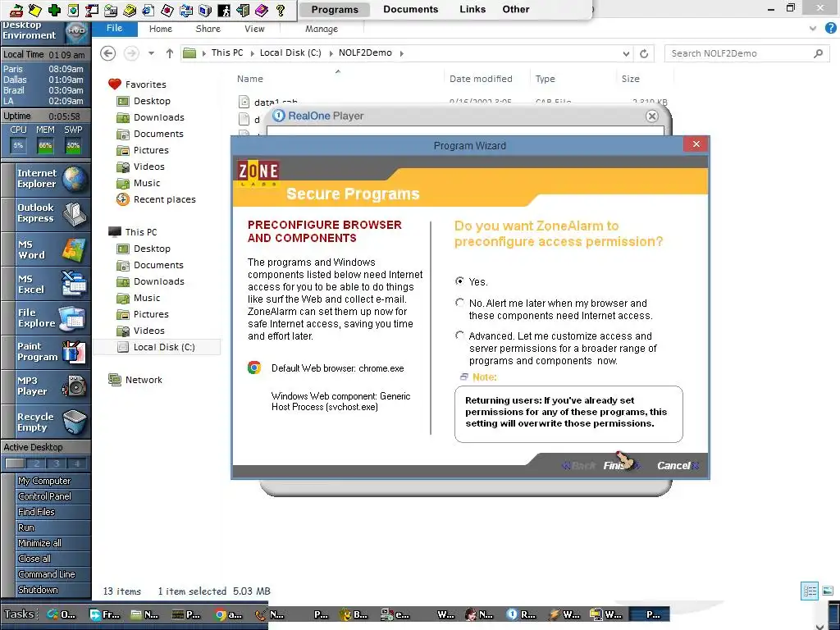Open the Other tab in top bar
Screen dimensions: 840x630
(x=516, y=9)
